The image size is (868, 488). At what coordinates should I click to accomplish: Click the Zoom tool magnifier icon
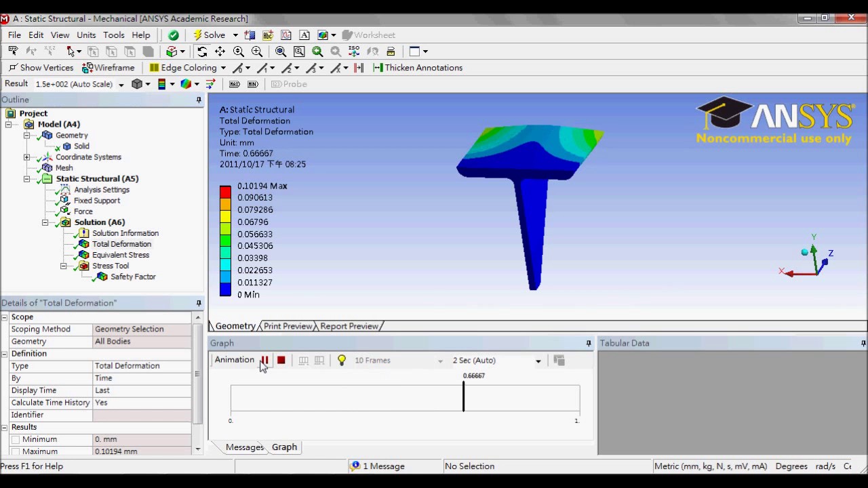[x=239, y=52]
